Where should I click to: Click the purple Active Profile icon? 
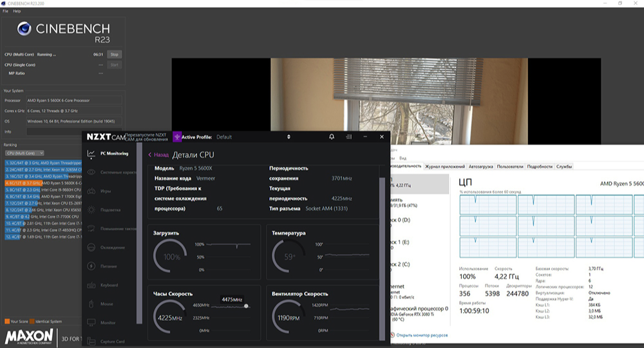(x=177, y=137)
